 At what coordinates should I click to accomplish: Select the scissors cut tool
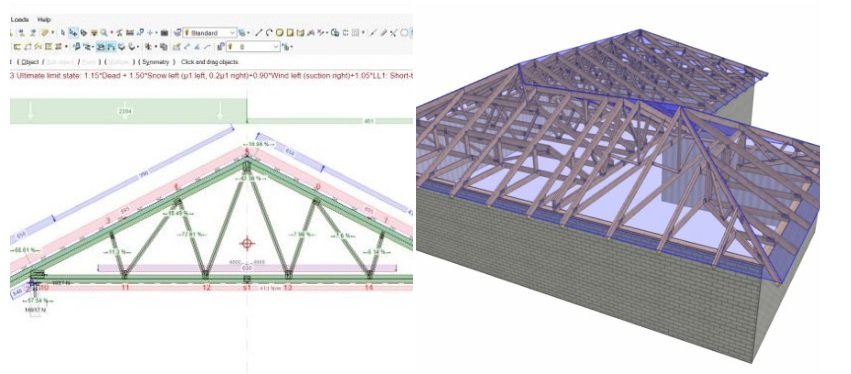(x=393, y=34)
